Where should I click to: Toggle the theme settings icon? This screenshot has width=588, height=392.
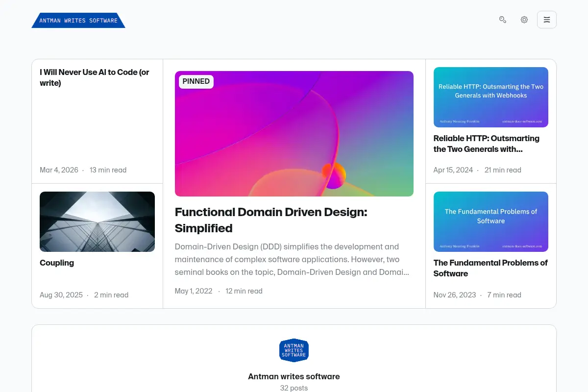tap(524, 20)
